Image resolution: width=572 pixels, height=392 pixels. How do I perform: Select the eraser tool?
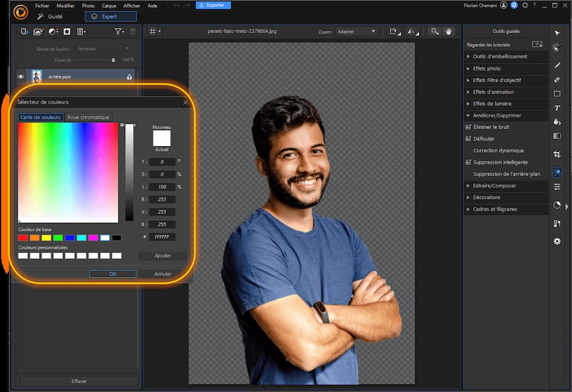tap(557, 79)
